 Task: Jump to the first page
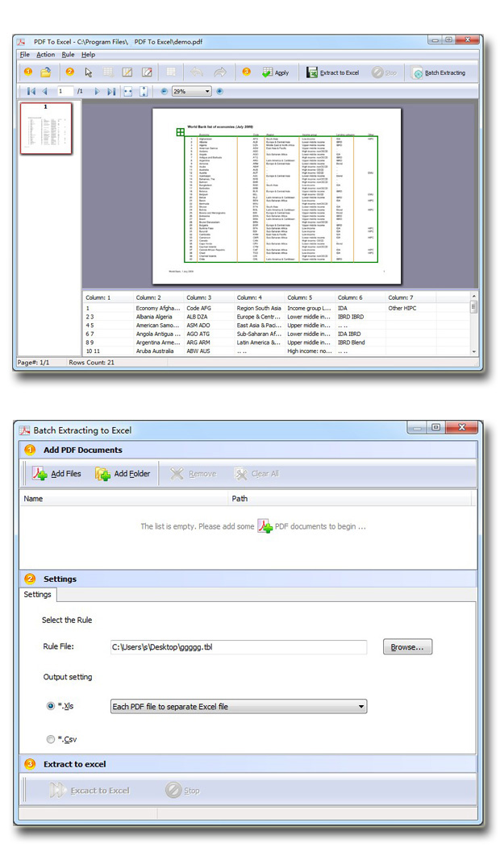[31, 91]
